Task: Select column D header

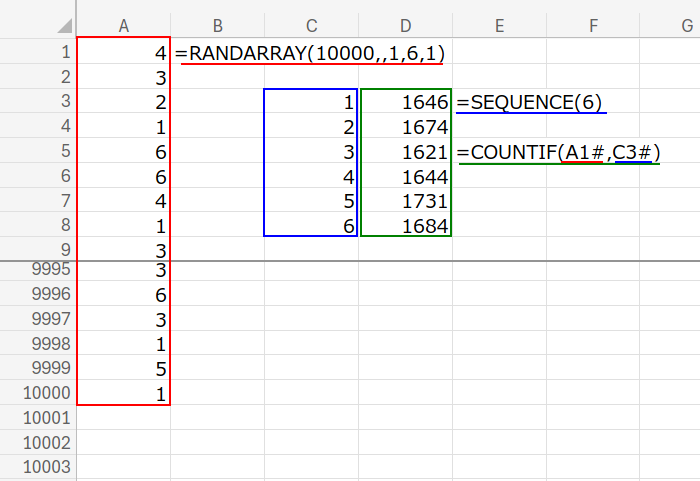Action: click(405, 26)
